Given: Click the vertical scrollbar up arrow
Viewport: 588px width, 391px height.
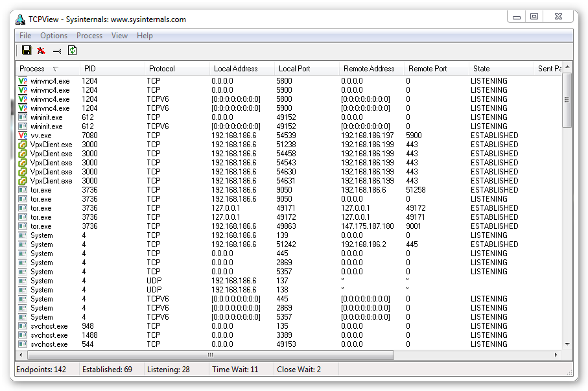Looking at the screenshot, I should click(567, 67).
